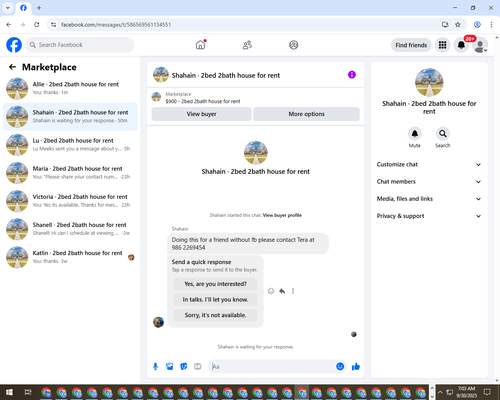500x400 pixels.
Task: Open Maria's 2bed 2bath house conversation
Action: pyautogui.click(x=70, y=173)
